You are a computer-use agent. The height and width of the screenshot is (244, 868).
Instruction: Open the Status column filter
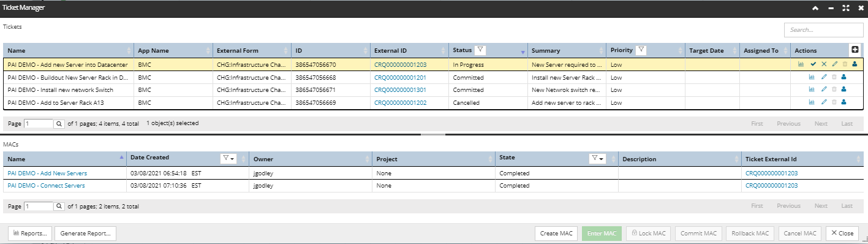(x=480, y=50)
